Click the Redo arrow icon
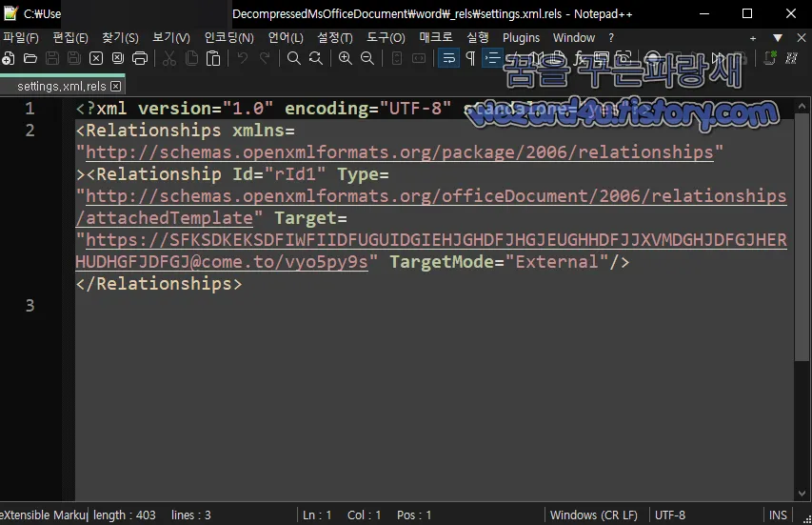 264,58
